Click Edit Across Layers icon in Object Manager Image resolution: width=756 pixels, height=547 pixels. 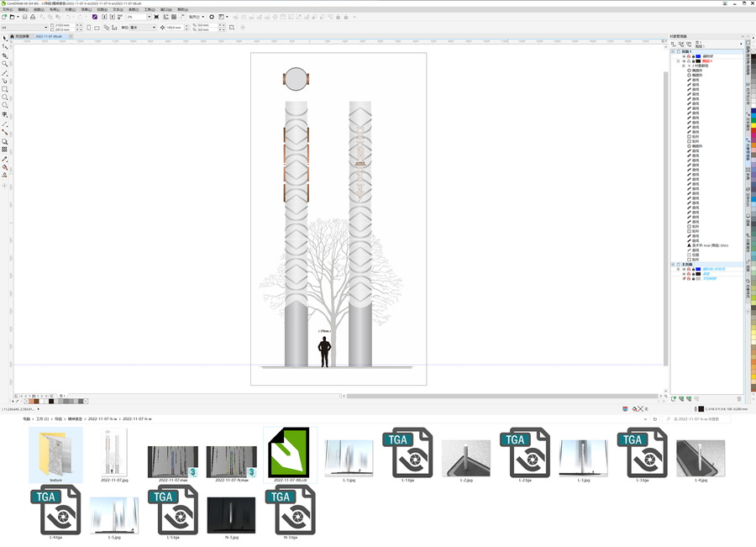point(681,44)
